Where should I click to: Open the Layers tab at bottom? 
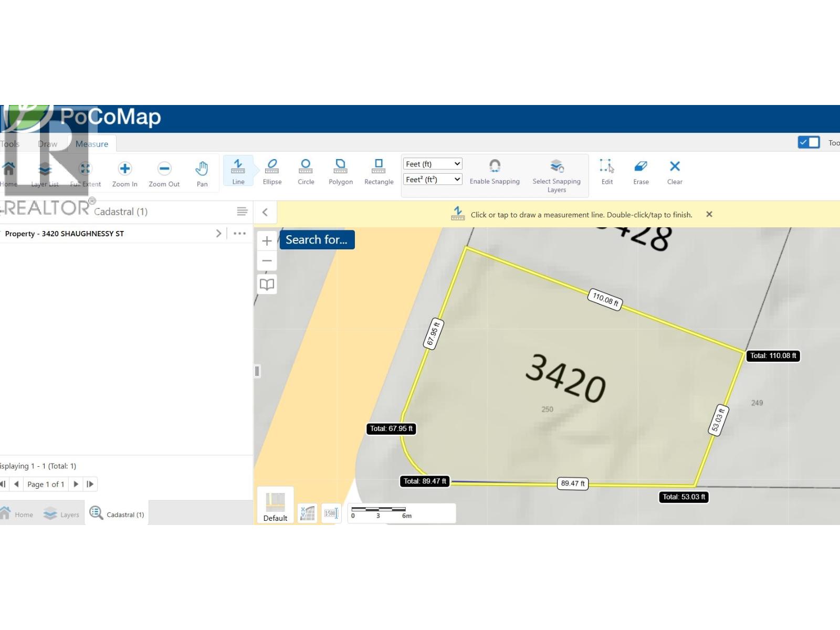pyautogui.click(x=62, y=514)
